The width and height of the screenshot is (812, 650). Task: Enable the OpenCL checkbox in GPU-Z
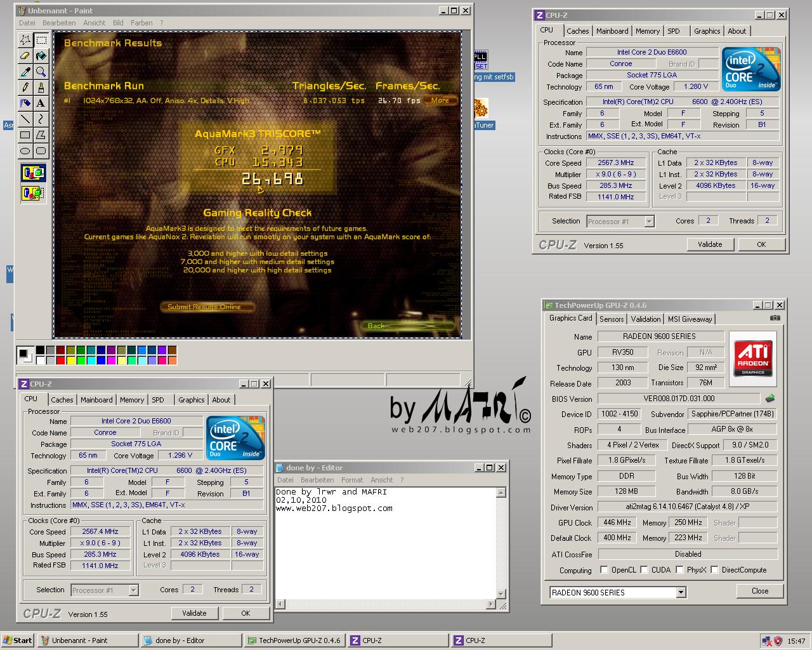[x=604, y=570]
